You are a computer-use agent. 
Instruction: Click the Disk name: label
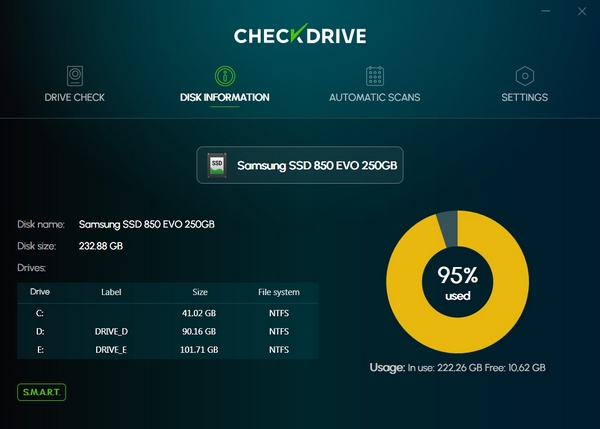click(41, 225)
